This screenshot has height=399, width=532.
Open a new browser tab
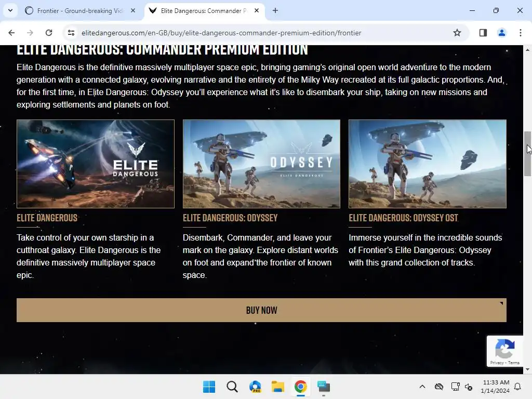(275, 10)
